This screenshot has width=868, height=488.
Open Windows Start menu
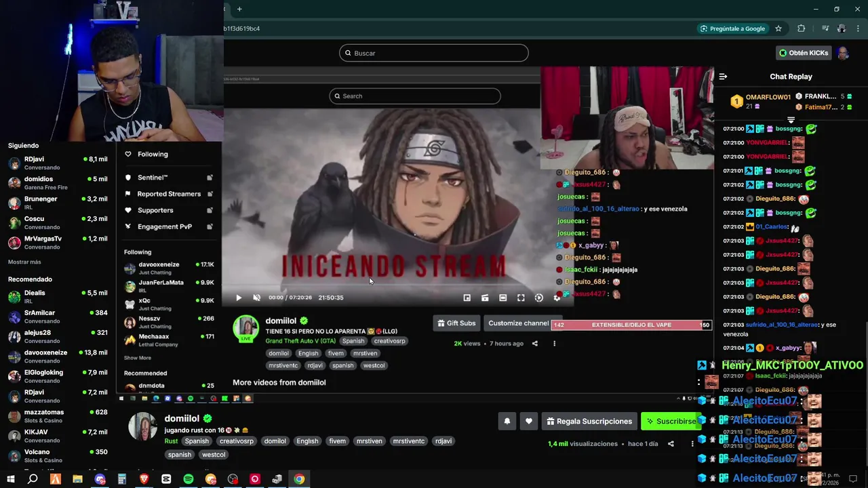[x=11, y=479]
